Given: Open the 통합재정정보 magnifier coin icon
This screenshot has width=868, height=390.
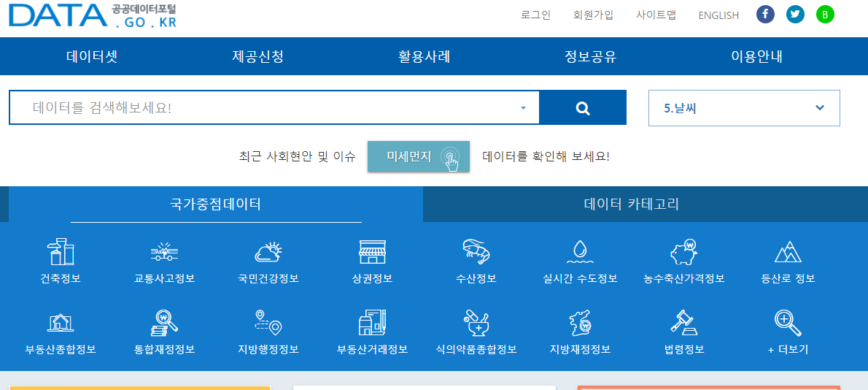Looking at the screenshot, I should [x=164, y=323].
